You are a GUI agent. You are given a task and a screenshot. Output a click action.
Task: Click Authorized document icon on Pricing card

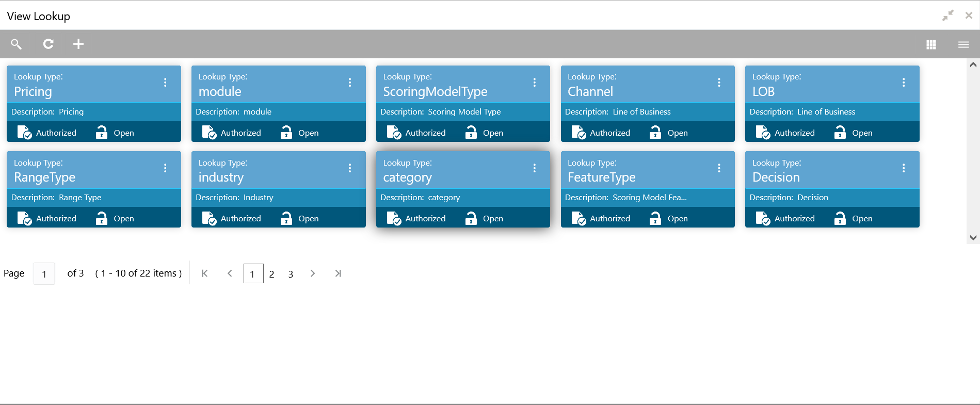coord(24,133)
